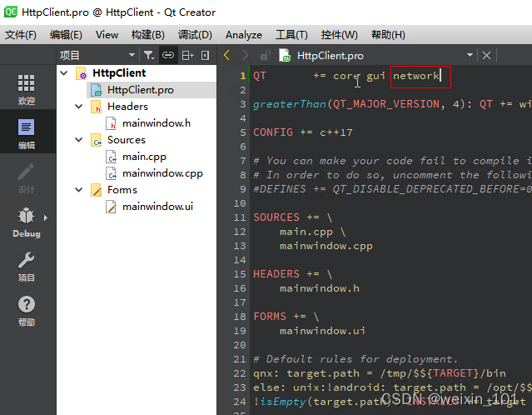Viewport: 532px width, 415px height.
Task: Click the Headers folder icon
Action: 97,107
